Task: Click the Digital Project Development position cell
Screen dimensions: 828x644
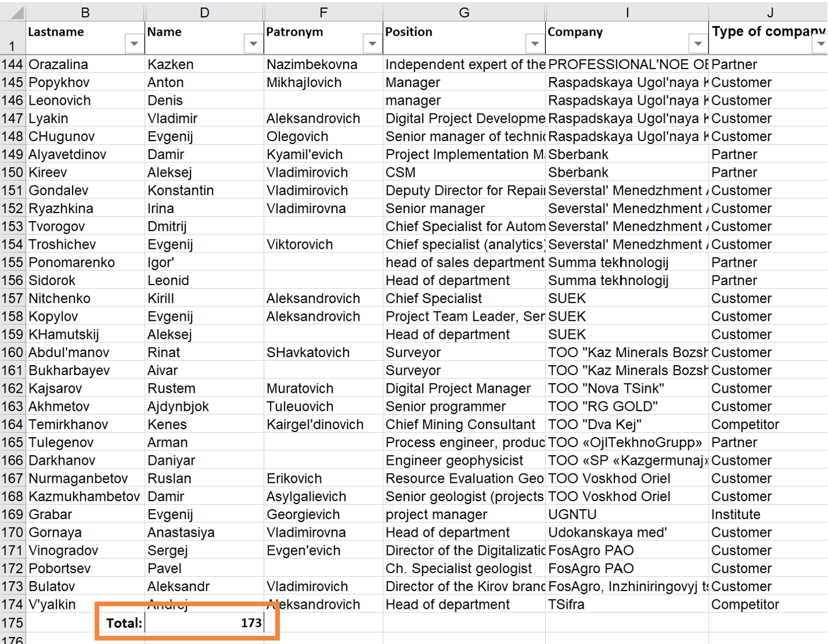Action: point(464,118)
